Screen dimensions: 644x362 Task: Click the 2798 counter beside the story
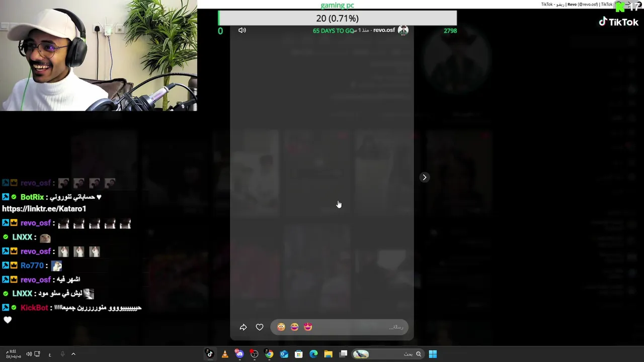click(x=450, y=31)
